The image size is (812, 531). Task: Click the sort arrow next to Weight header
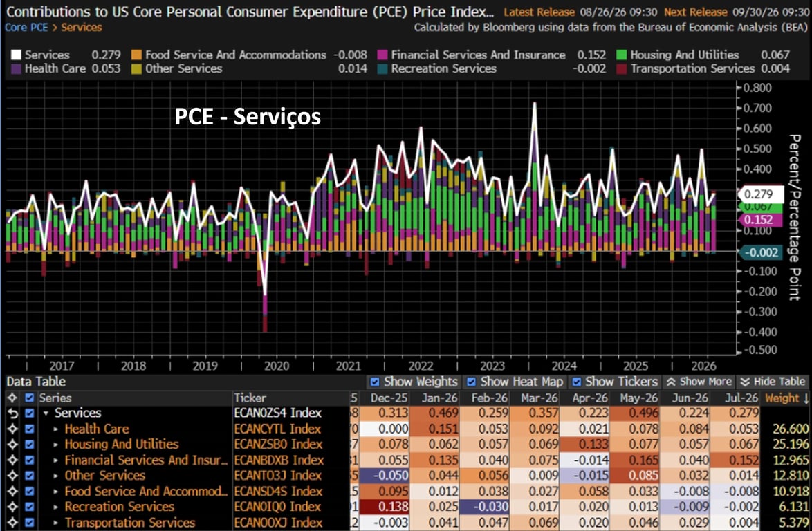tap(806, 398)
